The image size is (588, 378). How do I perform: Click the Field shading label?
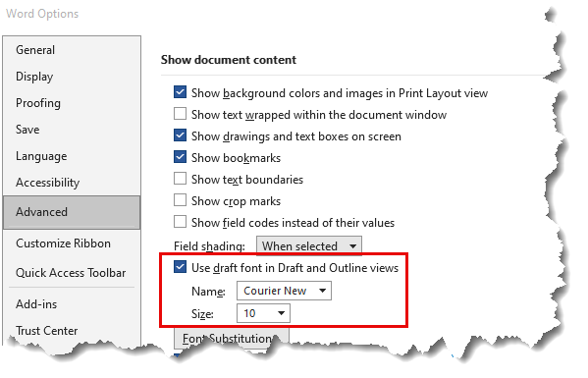[x=209, y=246]
